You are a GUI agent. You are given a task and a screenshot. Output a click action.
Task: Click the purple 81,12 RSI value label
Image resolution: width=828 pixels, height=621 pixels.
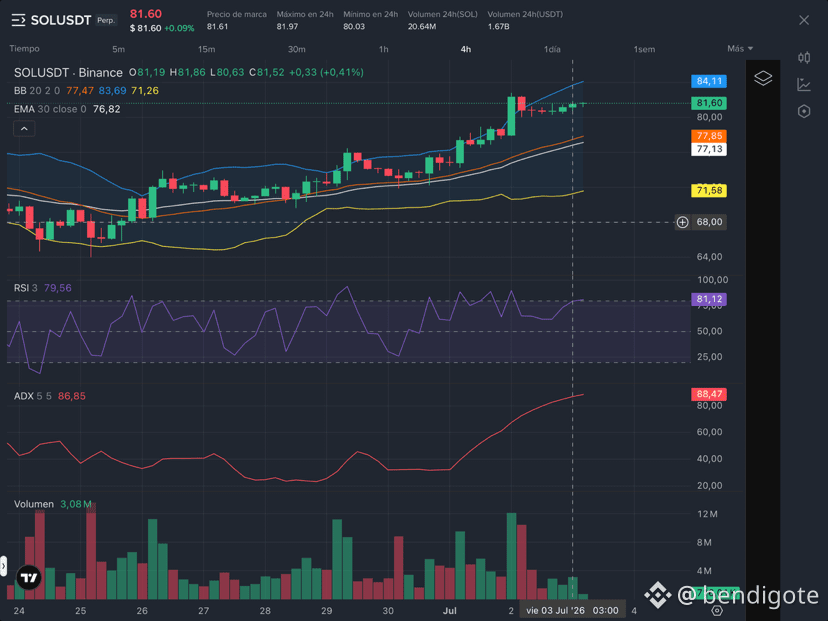click(709, 299)
